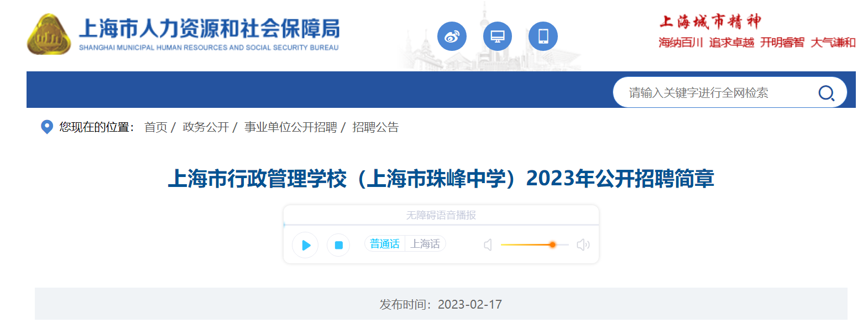Screen dimensions: 868x328
Task: Click the 发布时间 2023-02-17 text
Action: pos(441,305)
